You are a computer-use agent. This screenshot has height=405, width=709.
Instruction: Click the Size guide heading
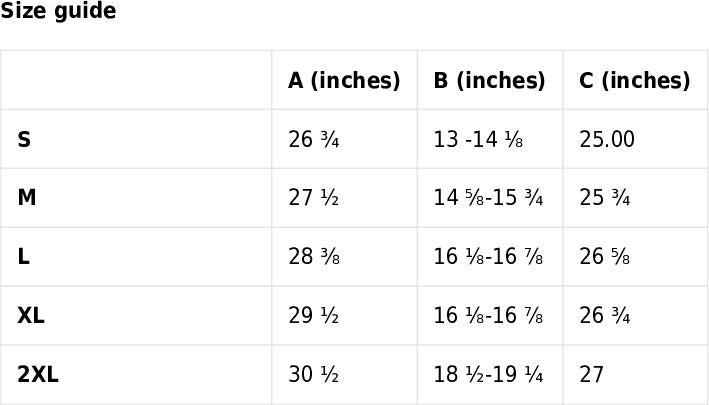click(x=58, y=10)
